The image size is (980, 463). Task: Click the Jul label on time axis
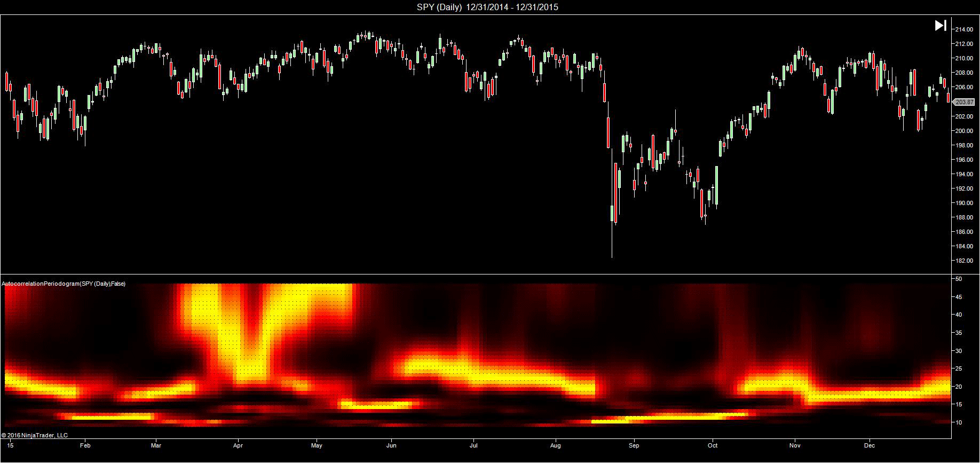point(473,445)
